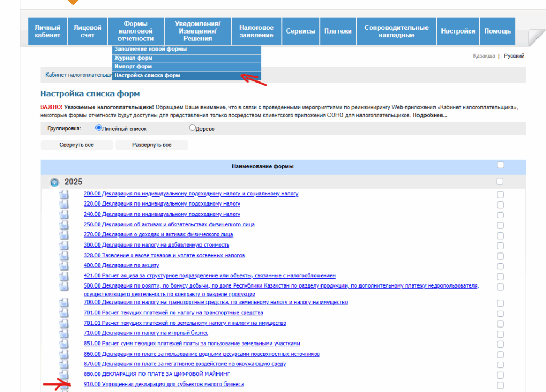Click document icon beside form 910.00
This screenshot has height=392, width=546.
click(64, 386)
